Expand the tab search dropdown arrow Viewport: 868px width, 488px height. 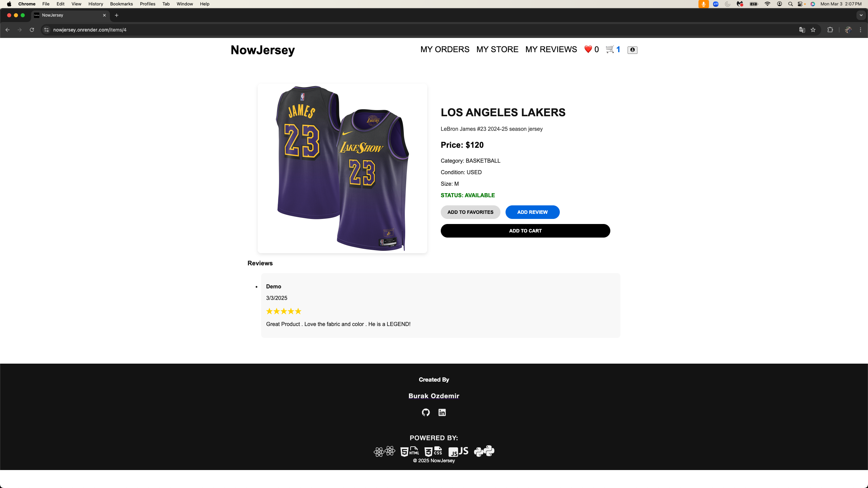[x=861, y=15]
